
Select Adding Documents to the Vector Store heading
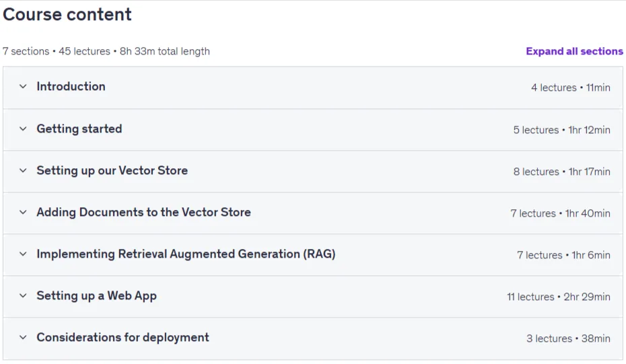(144, 212)
